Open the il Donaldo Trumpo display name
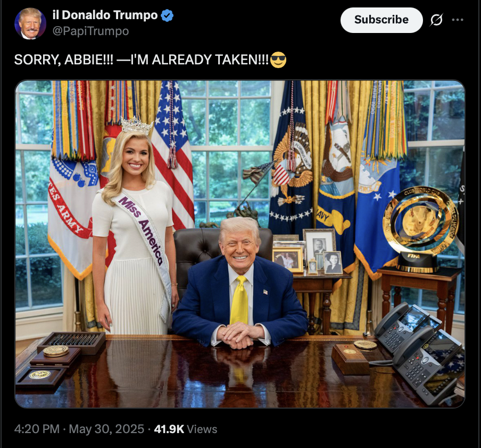This screenshot has height=448, width=481. click(105, 15)
